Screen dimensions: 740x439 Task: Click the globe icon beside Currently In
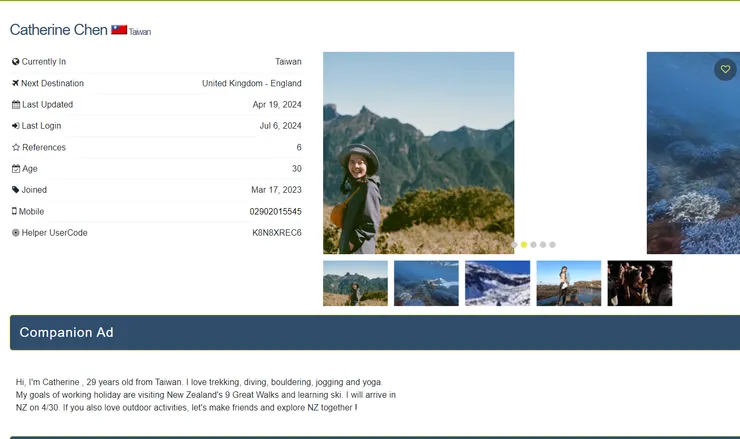point(16,61)
